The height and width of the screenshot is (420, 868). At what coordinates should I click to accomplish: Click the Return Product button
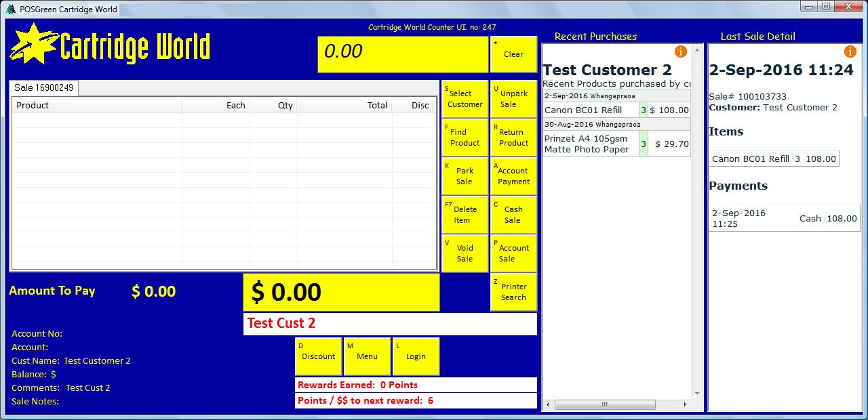pos(513,138)
